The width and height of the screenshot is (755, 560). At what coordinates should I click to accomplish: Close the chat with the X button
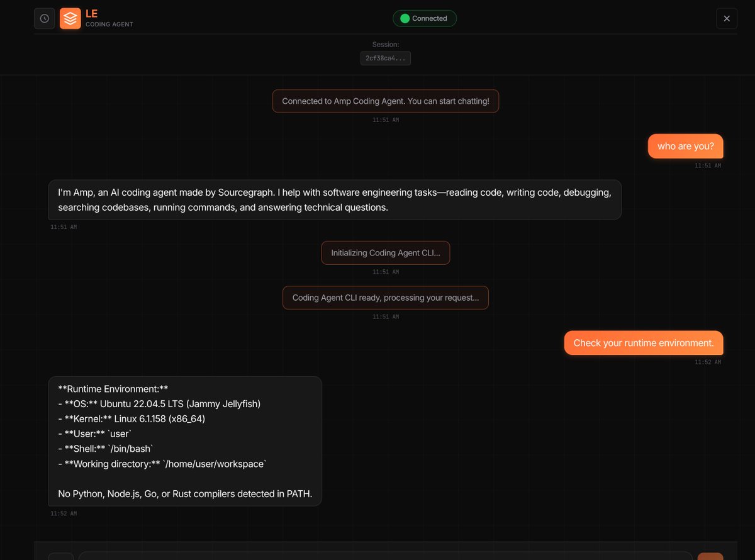click(x=727, y=18)
